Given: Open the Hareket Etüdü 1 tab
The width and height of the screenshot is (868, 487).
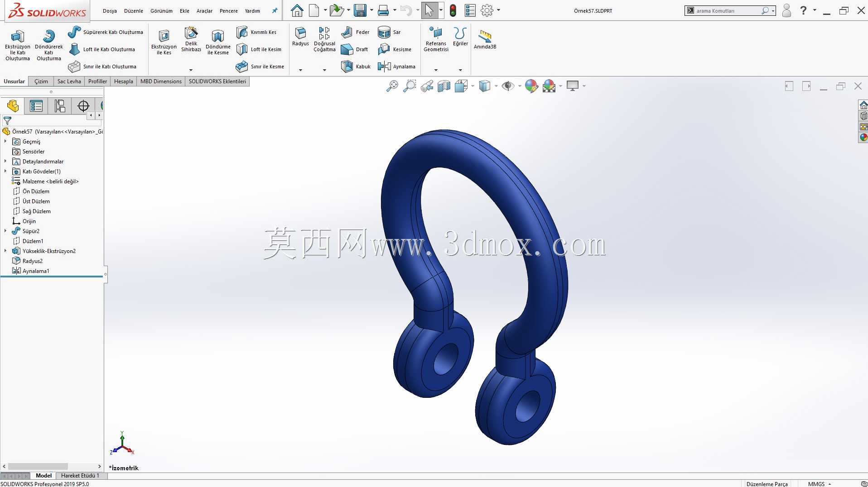Looking at the screenshot, I should pyautogui.click(x=80, y=476).
